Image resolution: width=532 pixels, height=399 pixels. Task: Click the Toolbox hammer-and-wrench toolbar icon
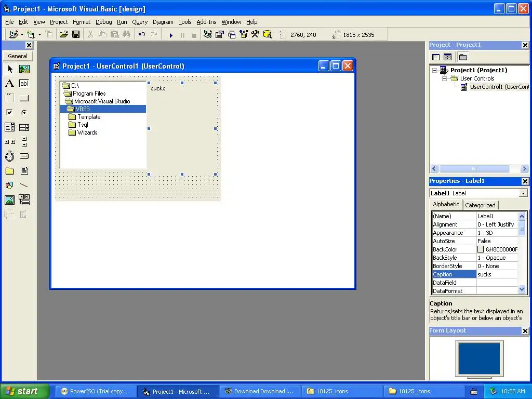(x=256, y=35)
